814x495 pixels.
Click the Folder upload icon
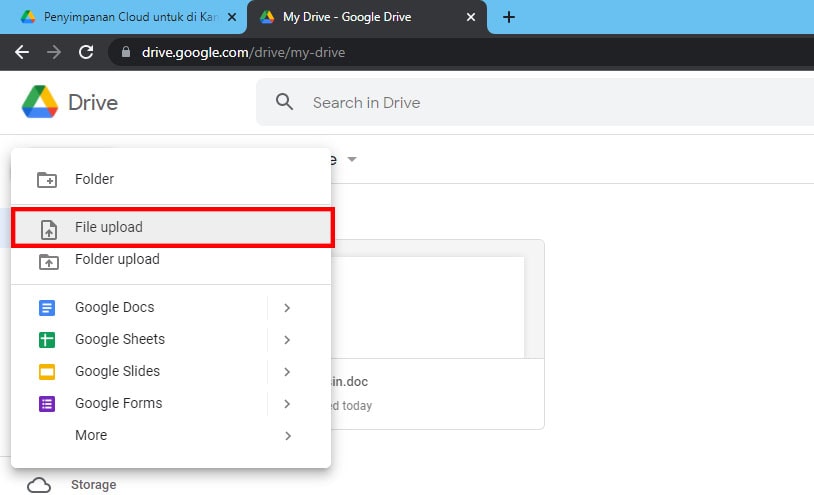tap(49, 262)
